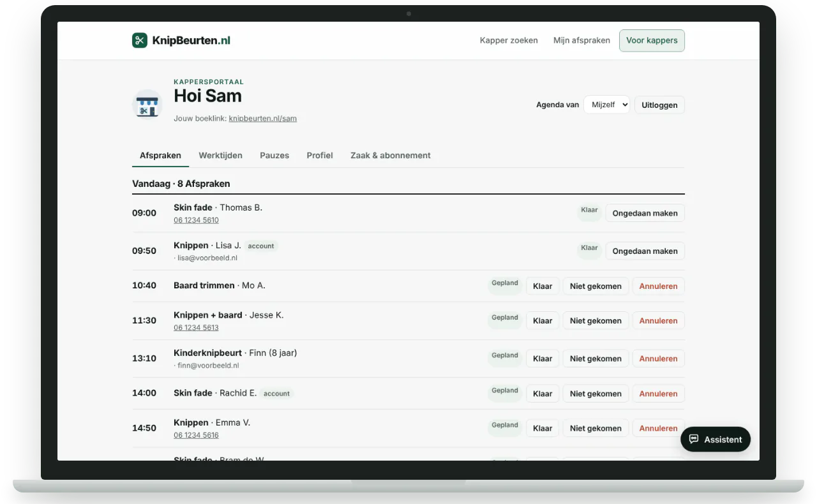Click phone number 06 1234 5610

tap(196, 220)
